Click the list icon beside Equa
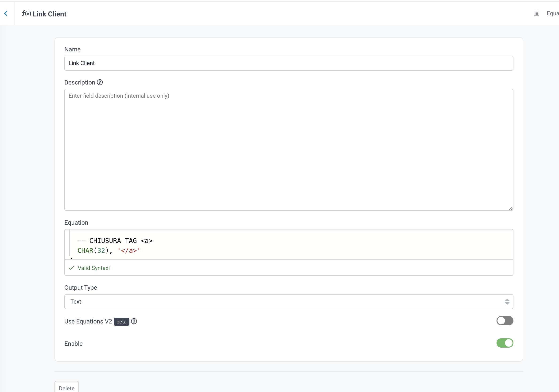 [536, 13]
